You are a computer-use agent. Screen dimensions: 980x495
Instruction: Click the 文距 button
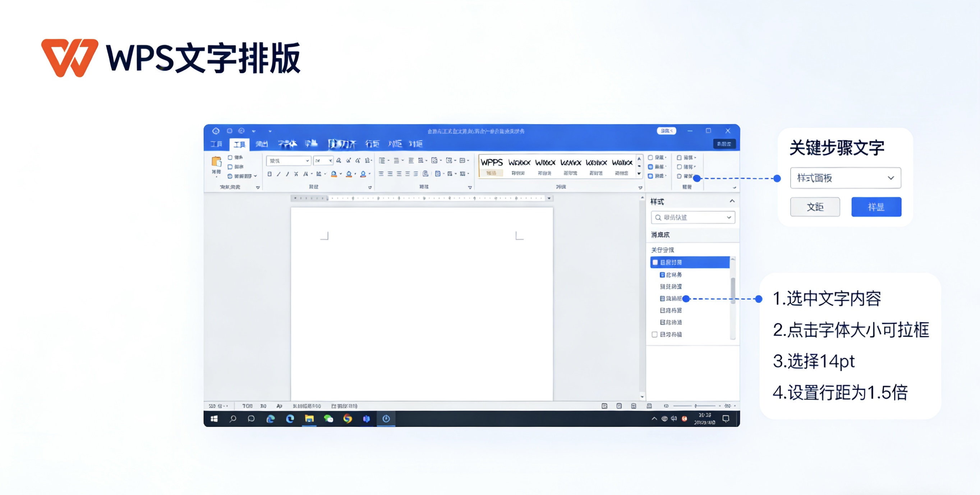[815, 207]
